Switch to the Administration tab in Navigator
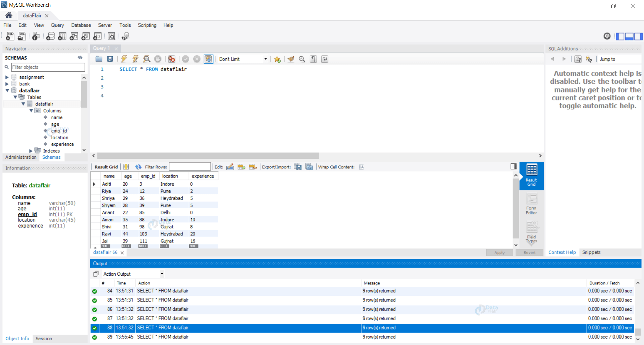This screenshot has width=644, height=345. pyautogui.click(x=20, y=157)
